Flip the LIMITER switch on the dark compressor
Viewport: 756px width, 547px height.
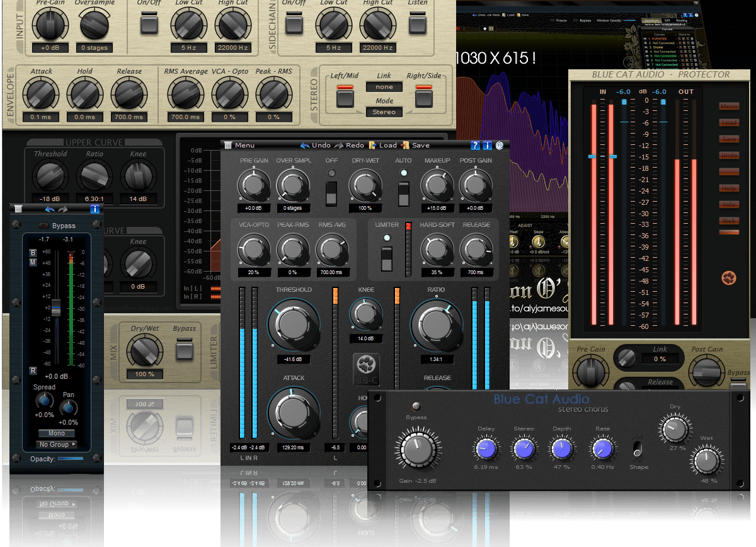(x=387, y=258)
